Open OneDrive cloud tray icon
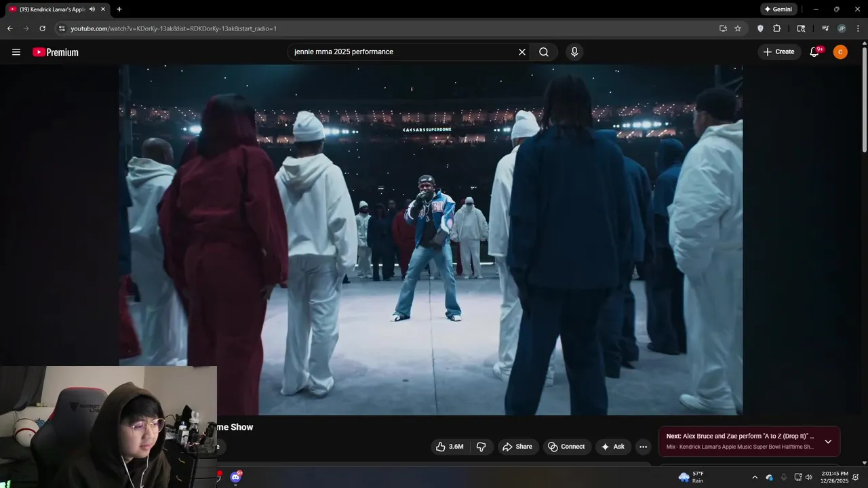 coord(769,477)
